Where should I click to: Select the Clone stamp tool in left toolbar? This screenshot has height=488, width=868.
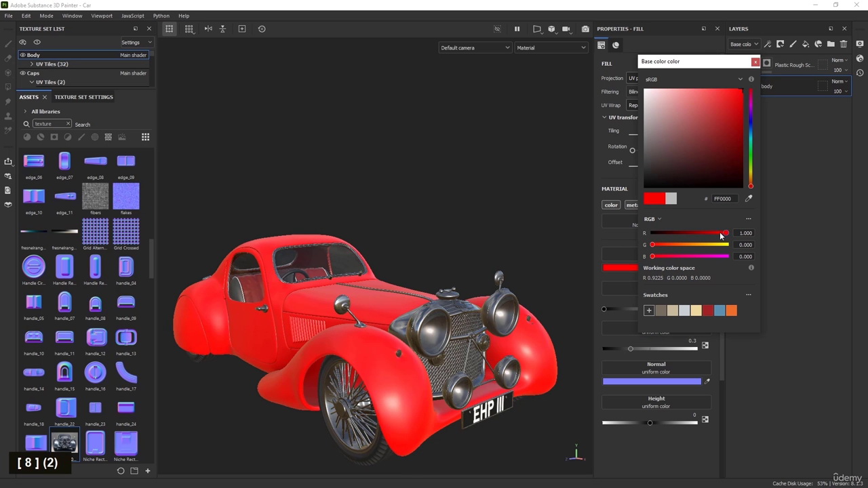tap(8, 116)
